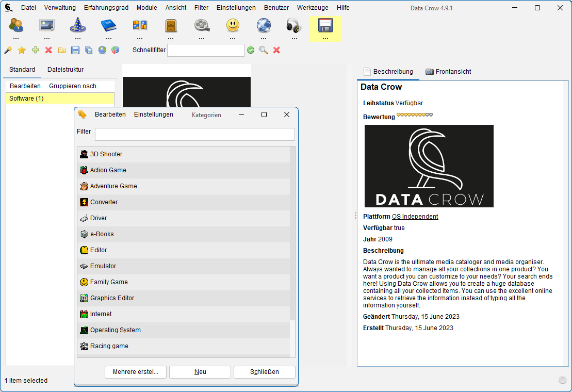The height and width of the screenshot is (392, 572).
Task: Click the small blue floppy save icon
Action: coord(75,50)
